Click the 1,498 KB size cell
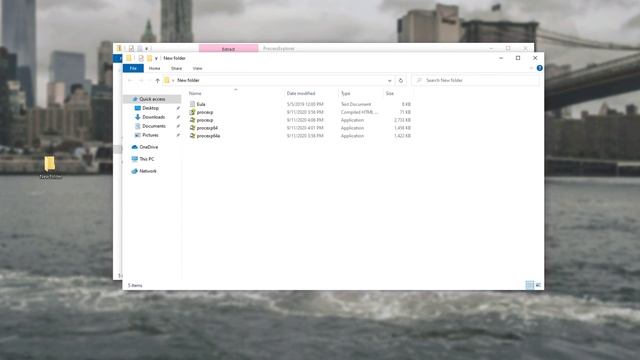Viewport: 640px width, 360px height. [402, 128]
